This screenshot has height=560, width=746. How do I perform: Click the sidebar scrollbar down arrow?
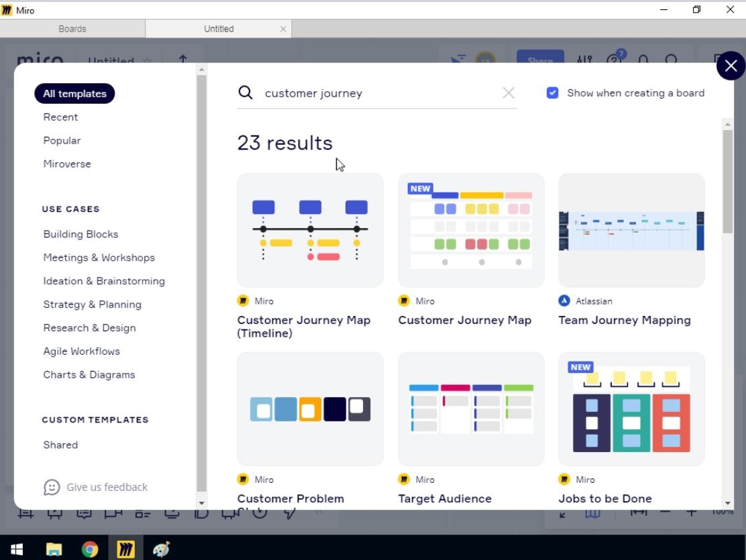[x=202, y=503]
